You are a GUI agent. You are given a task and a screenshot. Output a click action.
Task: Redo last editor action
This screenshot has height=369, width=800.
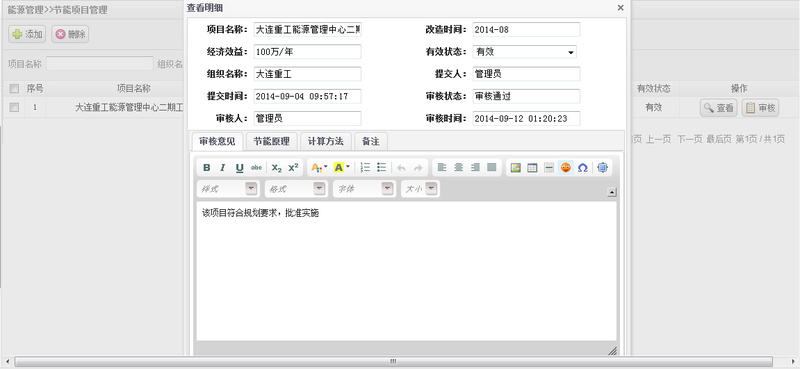click(418, 167)
